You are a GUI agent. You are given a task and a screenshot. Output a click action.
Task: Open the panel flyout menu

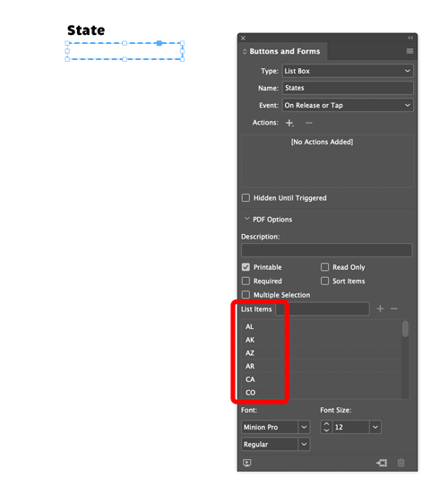pos(409,51)
